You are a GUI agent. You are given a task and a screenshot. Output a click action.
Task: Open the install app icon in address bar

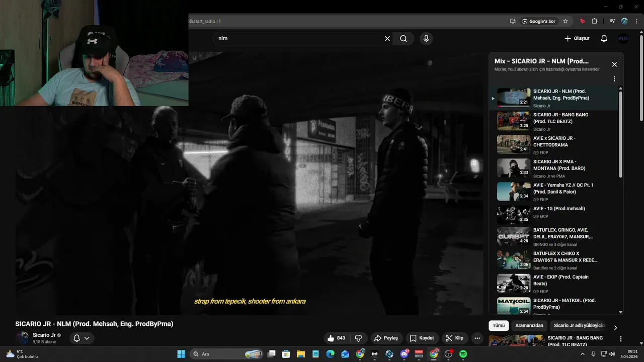513,21
